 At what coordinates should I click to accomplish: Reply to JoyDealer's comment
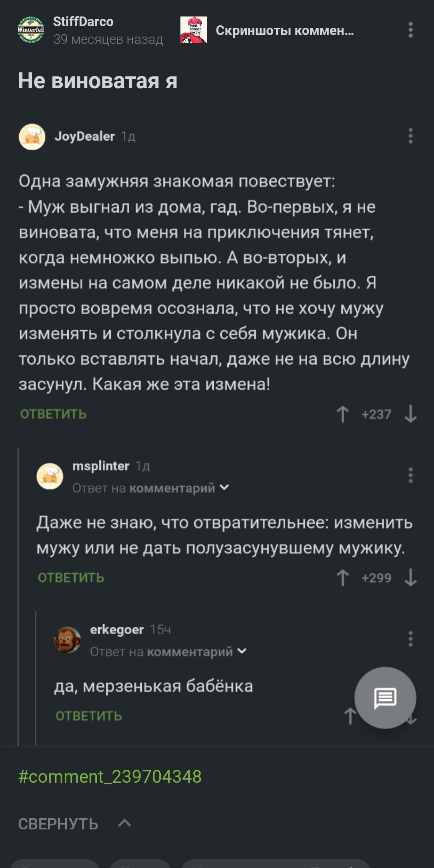(x=53, y=414)
